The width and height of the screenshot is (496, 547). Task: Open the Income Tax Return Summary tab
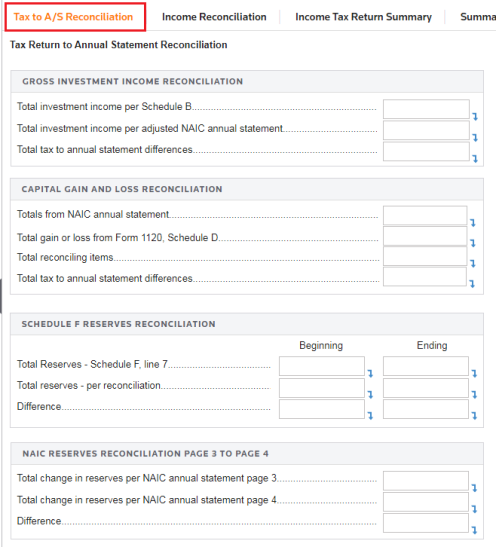363,17
